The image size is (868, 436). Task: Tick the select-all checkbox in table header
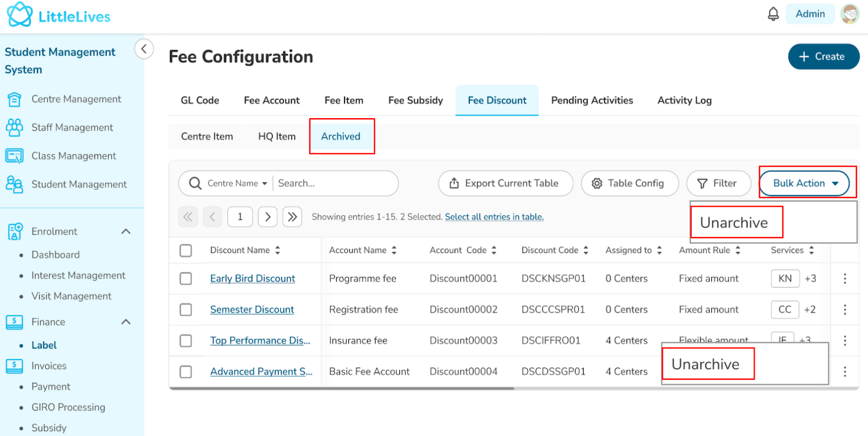tap(186, 251)
